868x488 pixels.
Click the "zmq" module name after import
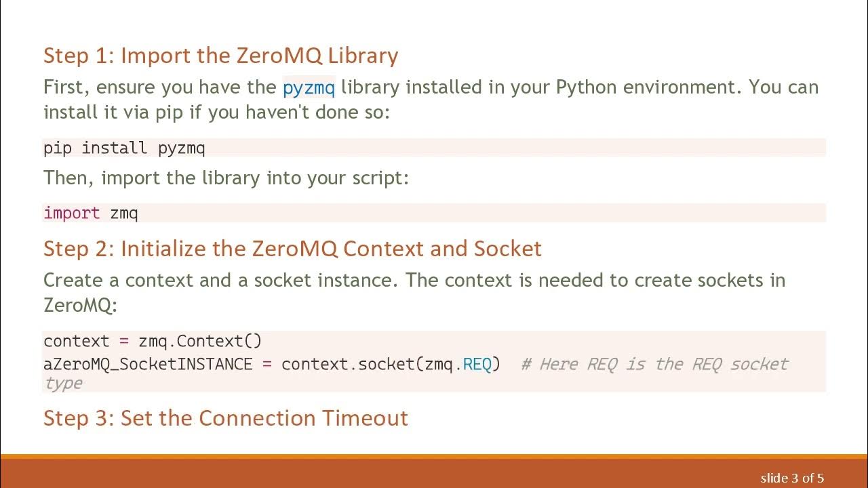(124, 213)
